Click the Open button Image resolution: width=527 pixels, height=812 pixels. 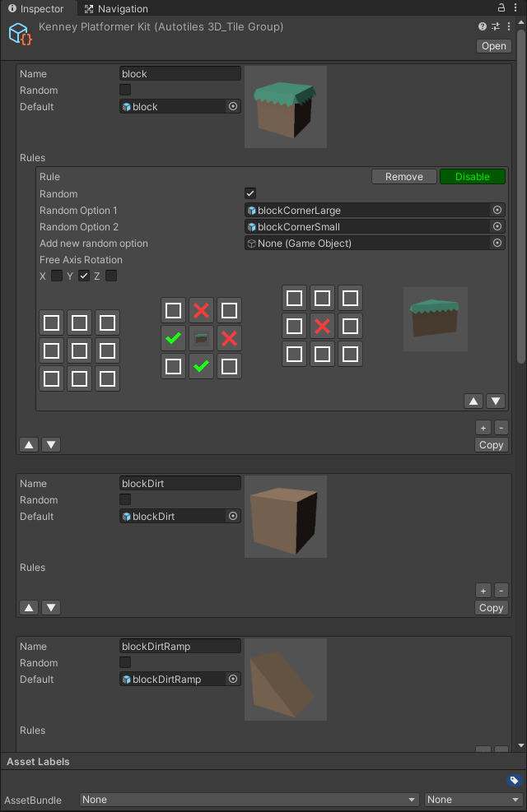[494, 46]
